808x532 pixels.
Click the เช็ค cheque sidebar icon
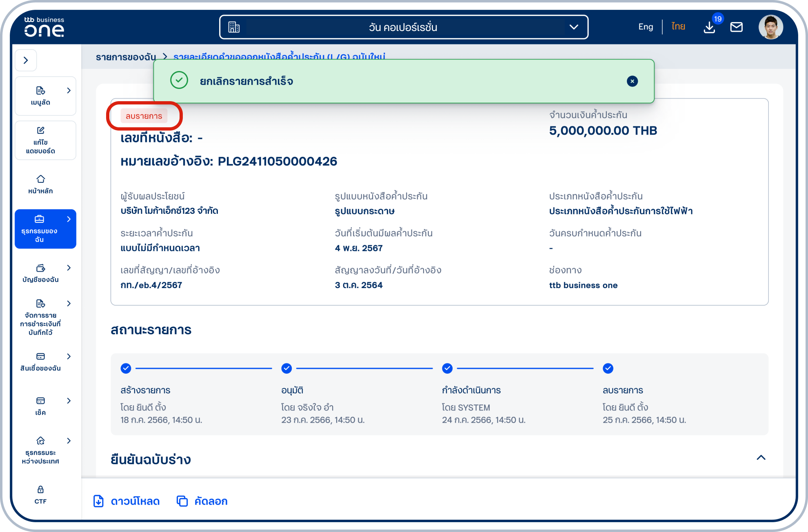[40, 401]
